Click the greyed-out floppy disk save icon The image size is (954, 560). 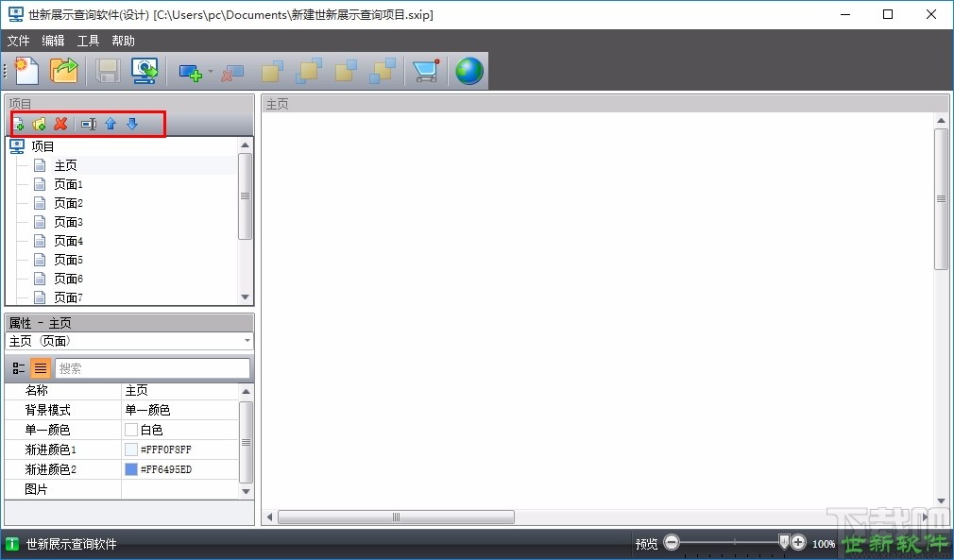coord(108,71)
